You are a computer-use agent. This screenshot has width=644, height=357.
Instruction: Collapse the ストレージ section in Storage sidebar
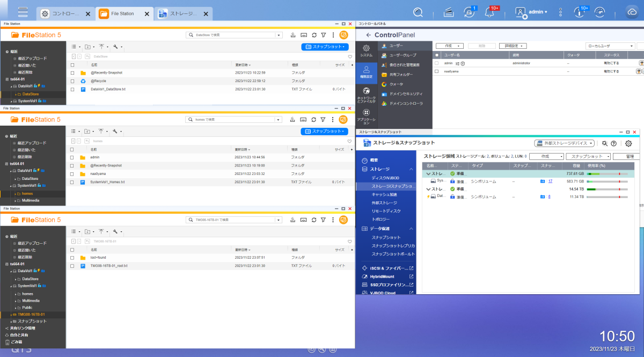pyautogui.click(x=411, y=170)
